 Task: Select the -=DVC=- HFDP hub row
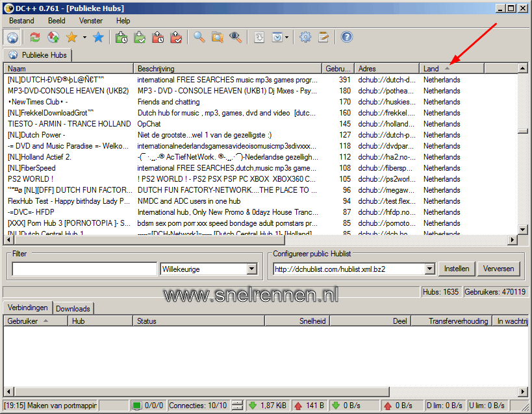click(260, 212)
